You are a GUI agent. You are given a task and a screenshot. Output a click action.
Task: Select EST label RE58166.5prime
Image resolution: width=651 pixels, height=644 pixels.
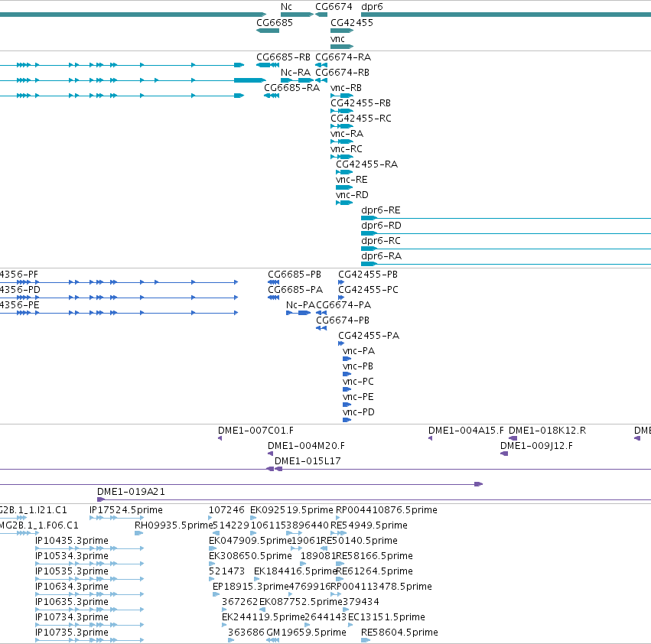pos(375,555)
